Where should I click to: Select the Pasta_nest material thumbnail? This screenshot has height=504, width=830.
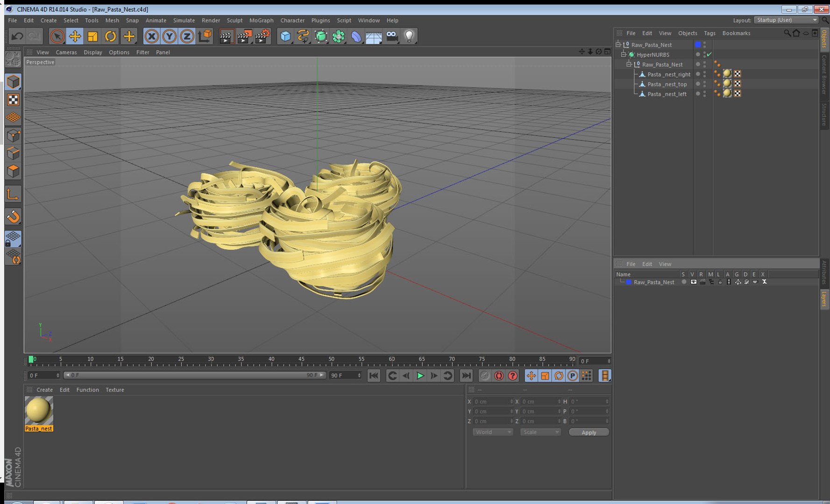(39, 411)
